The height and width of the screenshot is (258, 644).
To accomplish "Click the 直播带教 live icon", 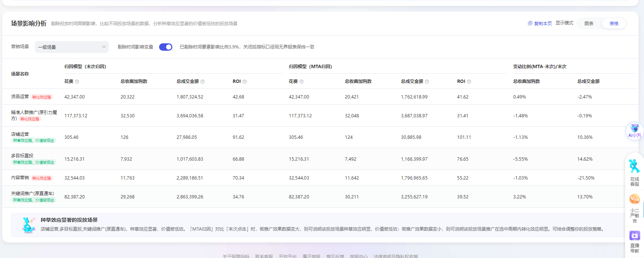I will pyautogui.click(x=634, y=235).
